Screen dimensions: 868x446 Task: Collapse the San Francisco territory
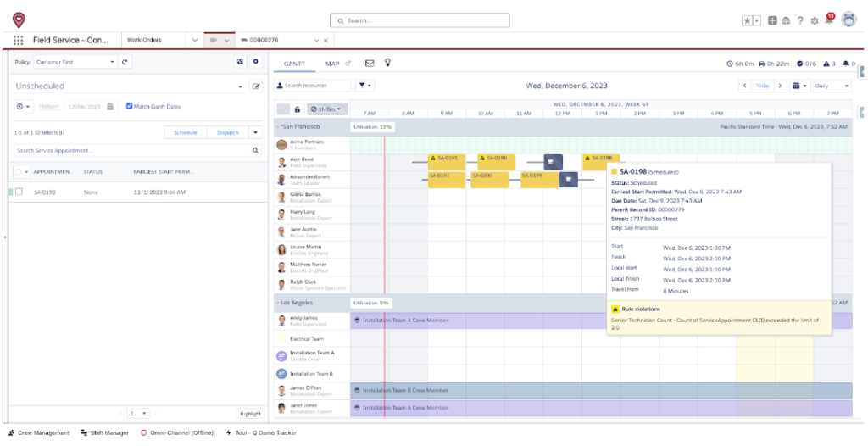tap(277, 127)
